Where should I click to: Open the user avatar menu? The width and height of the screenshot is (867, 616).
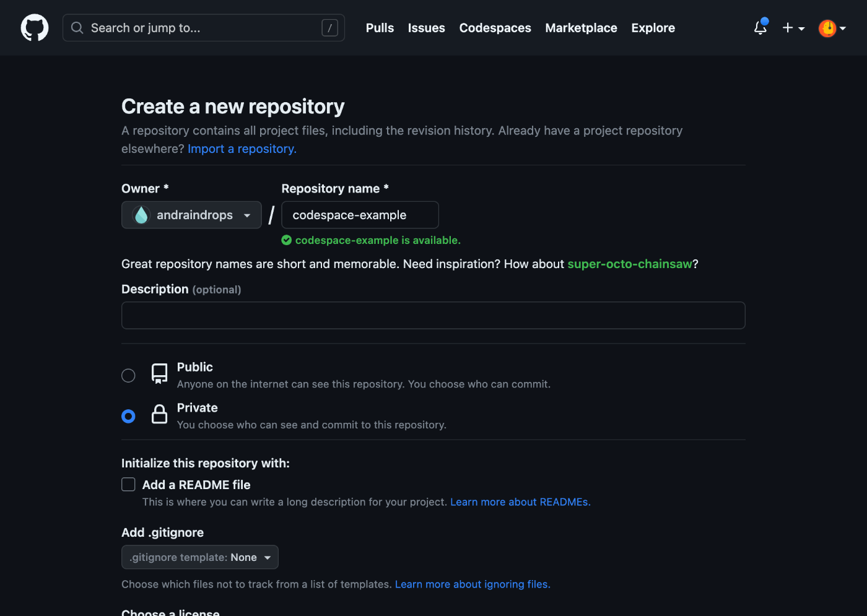[832, 28]
